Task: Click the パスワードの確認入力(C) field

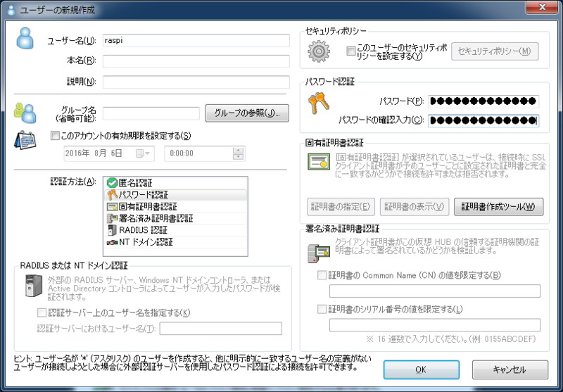Action: (483, 120)
